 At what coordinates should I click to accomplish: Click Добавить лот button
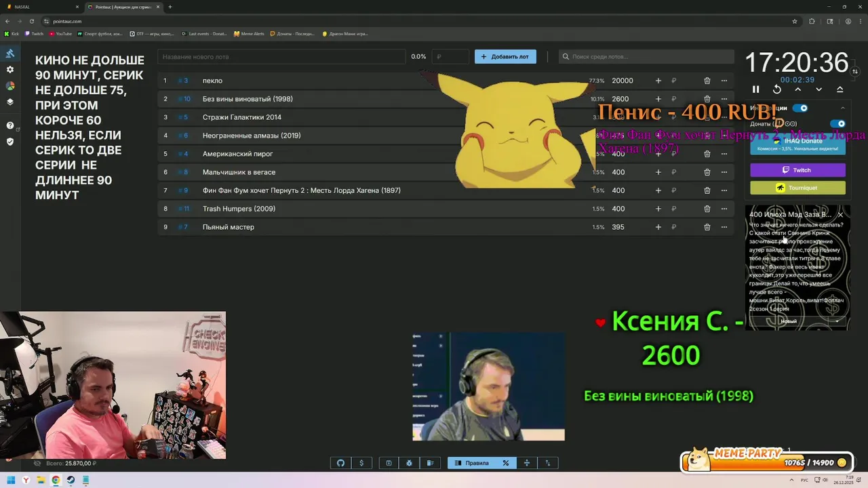pyautogui.click(x=505, y=57)
